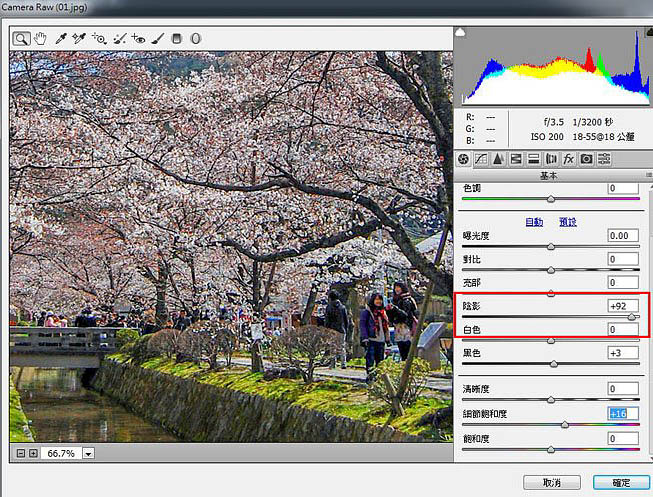Click the f/3.5 aperture text
653x497 pixels.
(x=553, y=122)
